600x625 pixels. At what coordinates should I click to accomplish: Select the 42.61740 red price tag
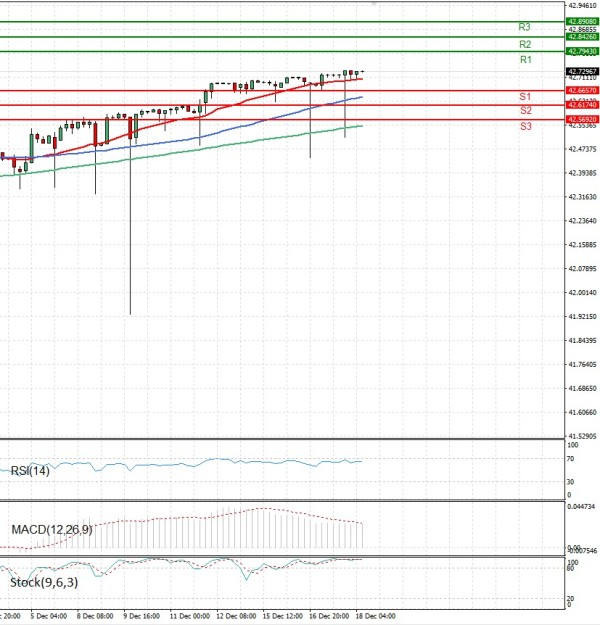pos(582,105)
